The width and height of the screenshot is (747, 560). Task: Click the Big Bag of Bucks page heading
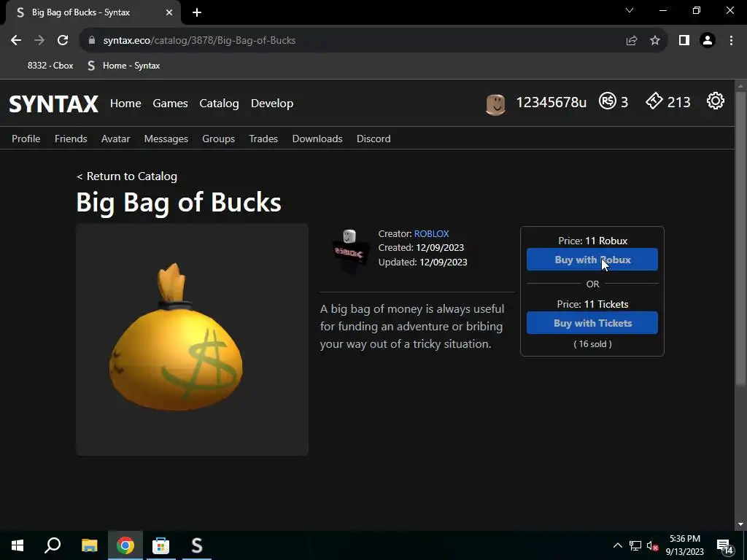click(x=179, y=203)
